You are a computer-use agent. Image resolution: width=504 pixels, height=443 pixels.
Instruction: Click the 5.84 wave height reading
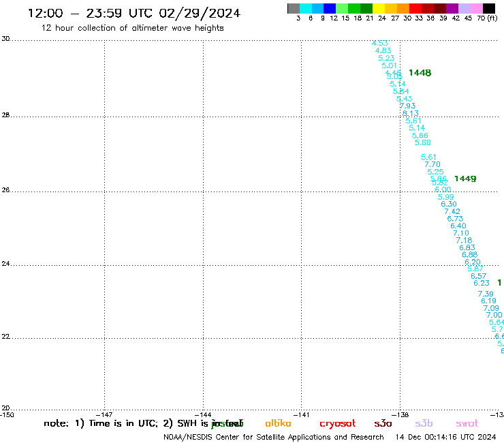tap(401, 91)
